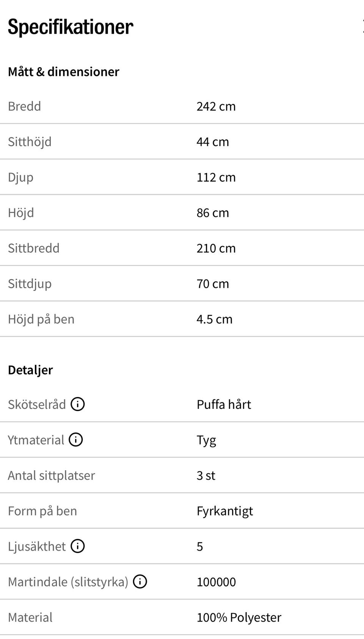Open info icon next to Skötselråd

[x=78, y=404]
